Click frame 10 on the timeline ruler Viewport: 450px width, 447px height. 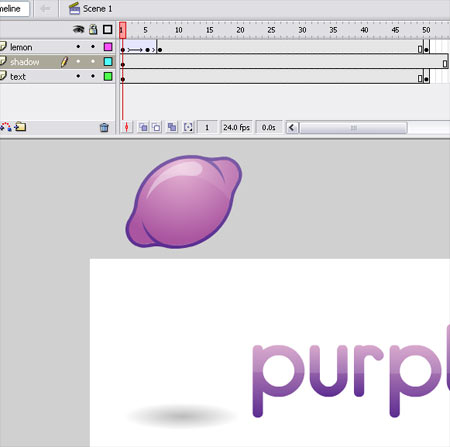pos(179,30)
